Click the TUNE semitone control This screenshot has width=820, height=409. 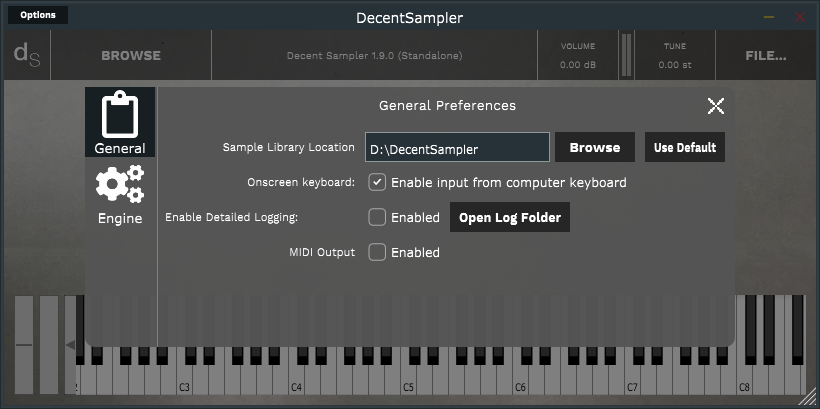(x=675, y=56)
